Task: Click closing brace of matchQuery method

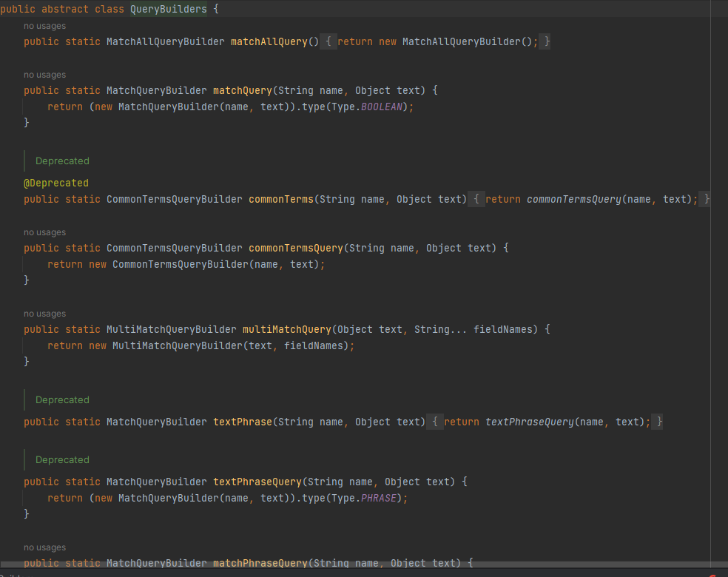Action: pyautogui.click(x=27, y=123)
